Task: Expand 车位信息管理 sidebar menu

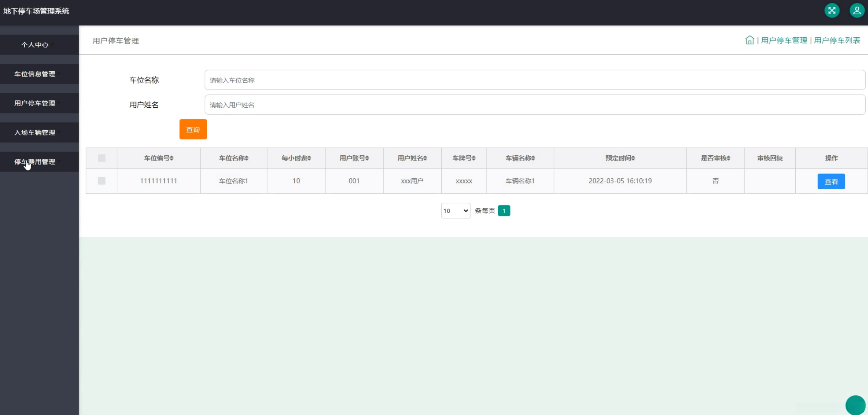Action: click(35, 74)
